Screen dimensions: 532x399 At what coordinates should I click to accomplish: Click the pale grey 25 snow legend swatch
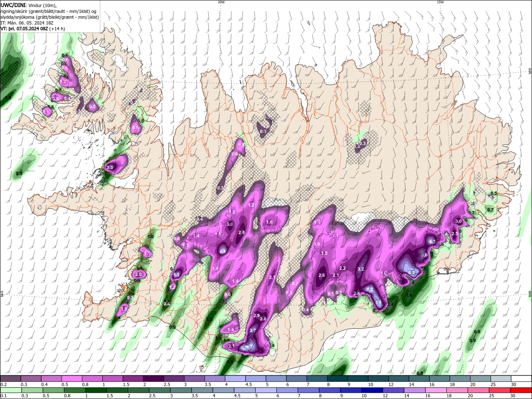pyautogui.click(x=501, y=379)
